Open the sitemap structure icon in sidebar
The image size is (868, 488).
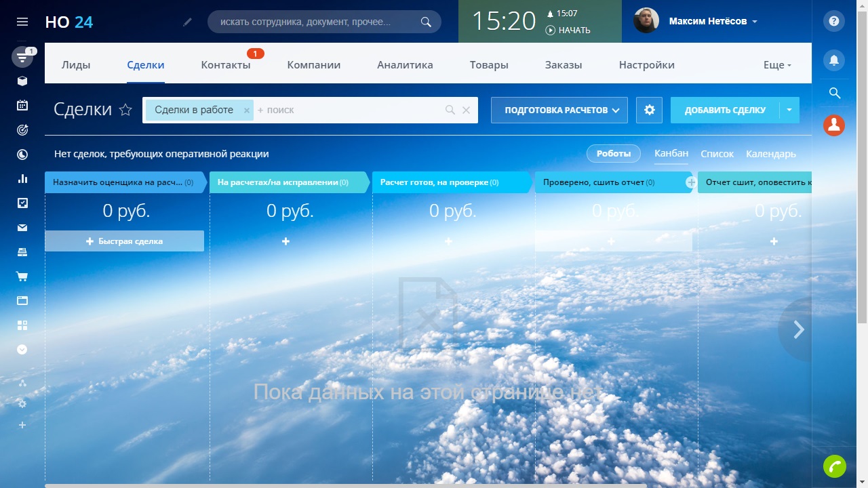tap(22, 384)
